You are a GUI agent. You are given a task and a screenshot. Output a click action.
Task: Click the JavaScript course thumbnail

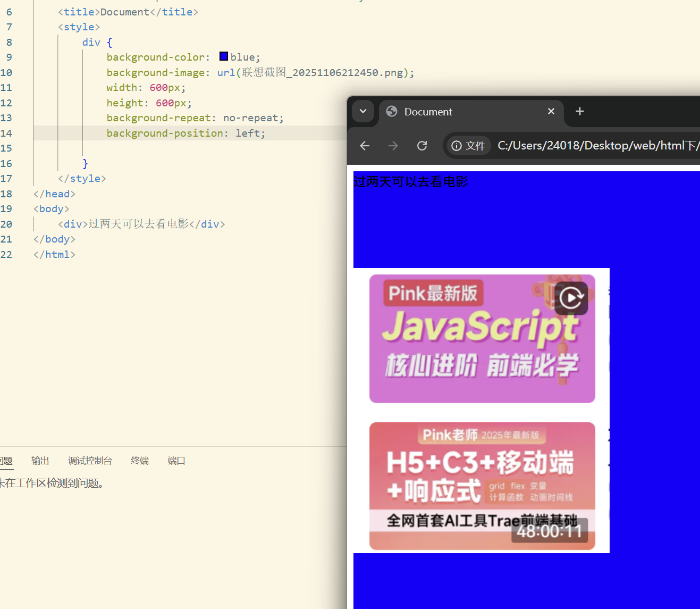pos(482,338)
